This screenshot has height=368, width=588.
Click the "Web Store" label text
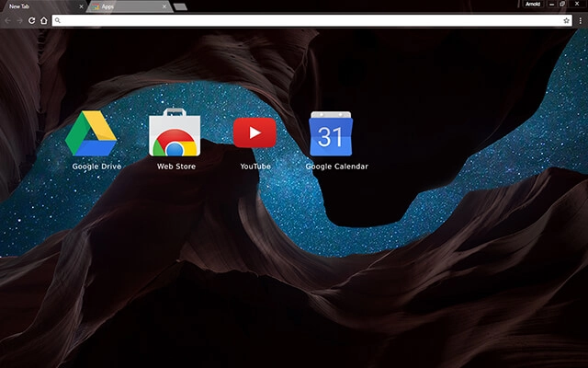(176, 167)
